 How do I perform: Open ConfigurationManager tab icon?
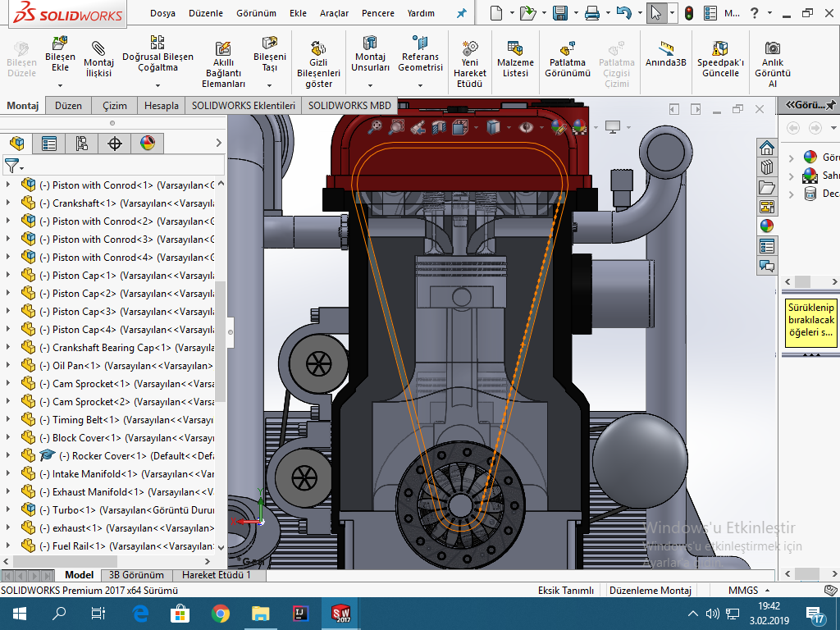(x=81, y=144)
